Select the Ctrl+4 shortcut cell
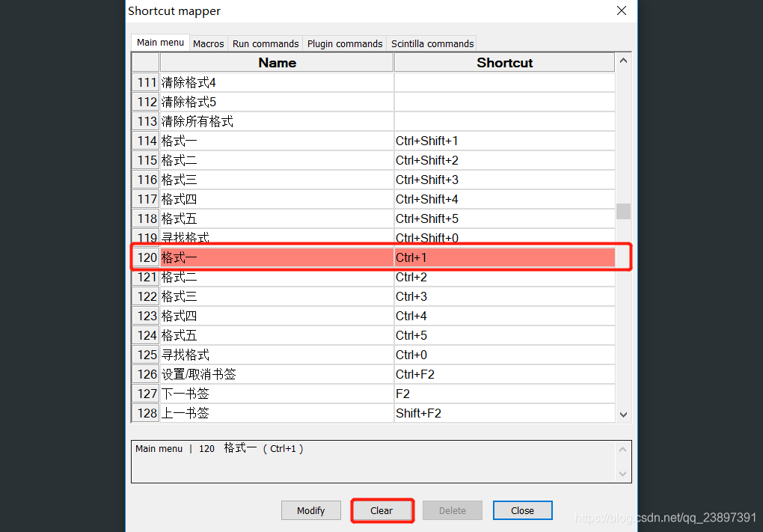The height and width of the screenshot is (532, 763). tap(505, 317)
